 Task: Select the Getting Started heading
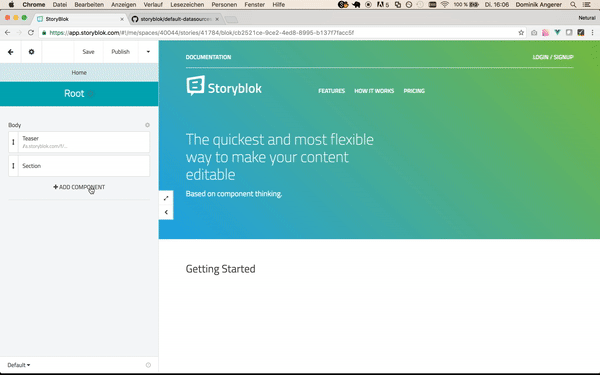tap(220, 269)
